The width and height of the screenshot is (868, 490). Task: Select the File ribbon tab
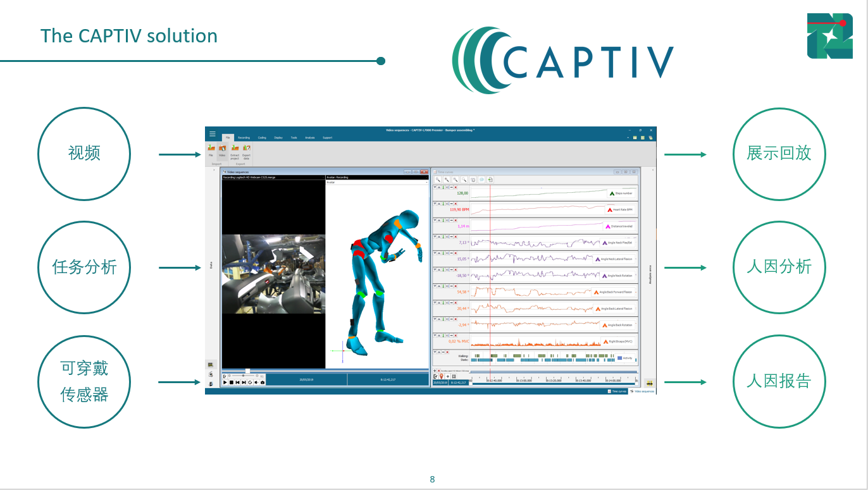pos(228,138)
